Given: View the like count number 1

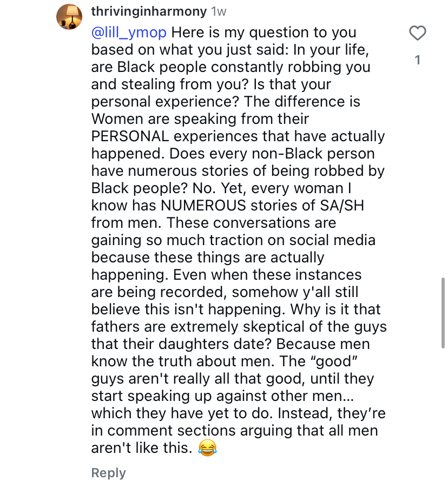Looking at the screenshot, I should click(x=417, y=61).
